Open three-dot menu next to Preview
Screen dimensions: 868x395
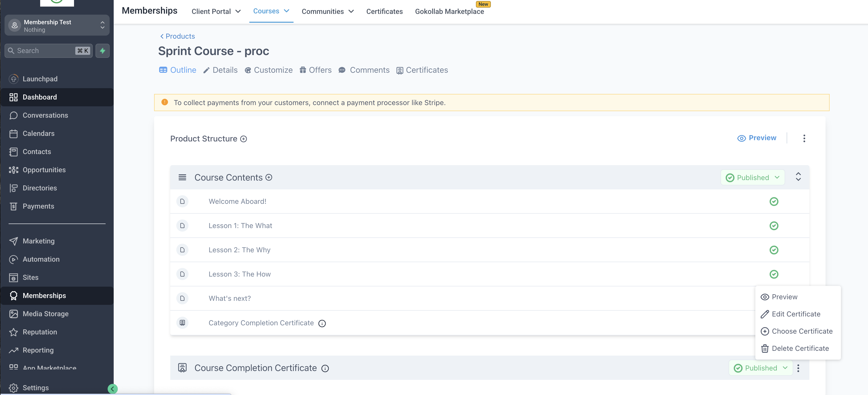pyautogui.click(x=804, y=138)
